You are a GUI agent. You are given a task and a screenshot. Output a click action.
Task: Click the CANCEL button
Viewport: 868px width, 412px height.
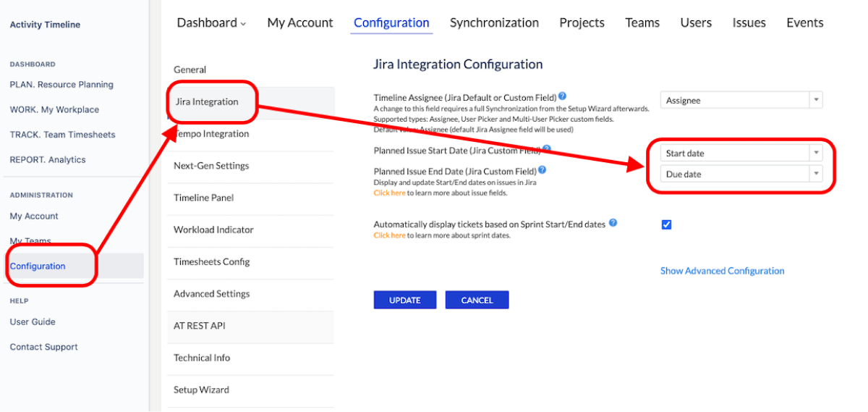click(477, 300)
